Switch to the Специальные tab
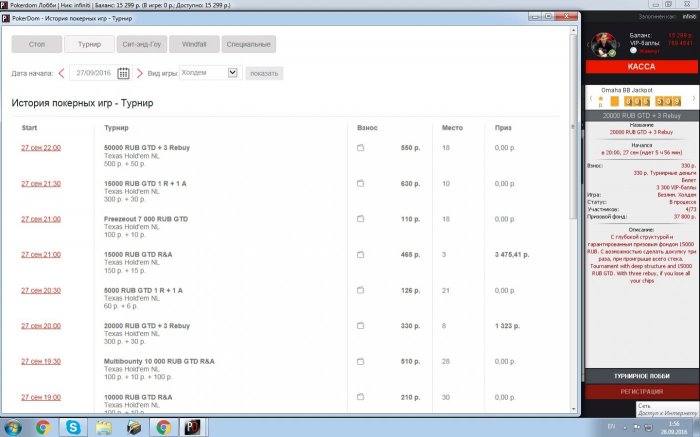This screenshot has width=700, height=437. click(249, 44)
